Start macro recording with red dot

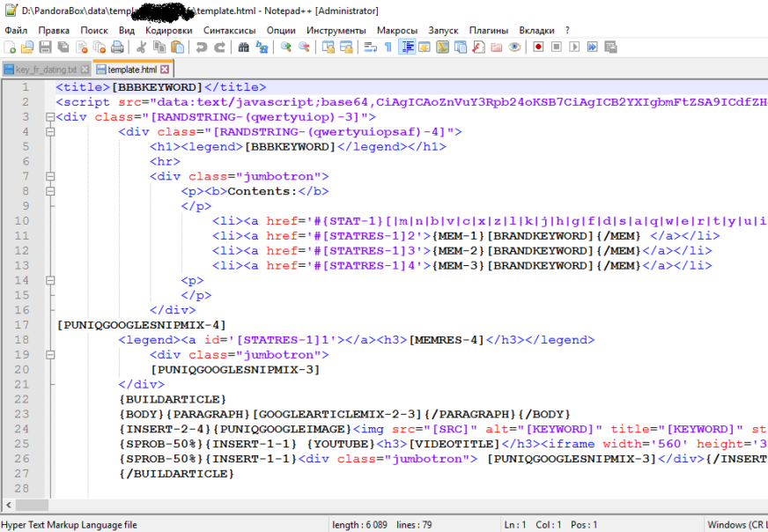(x=538, y=47)
